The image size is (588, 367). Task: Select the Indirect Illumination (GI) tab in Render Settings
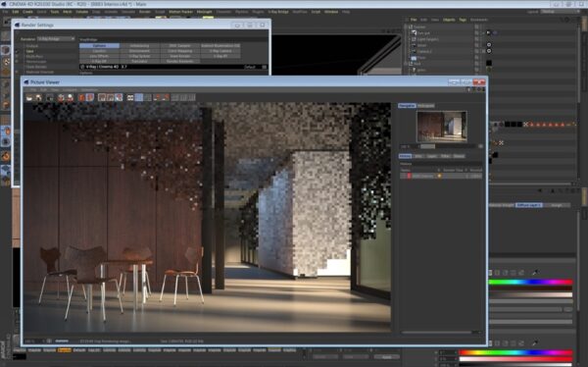pos(220,45)
